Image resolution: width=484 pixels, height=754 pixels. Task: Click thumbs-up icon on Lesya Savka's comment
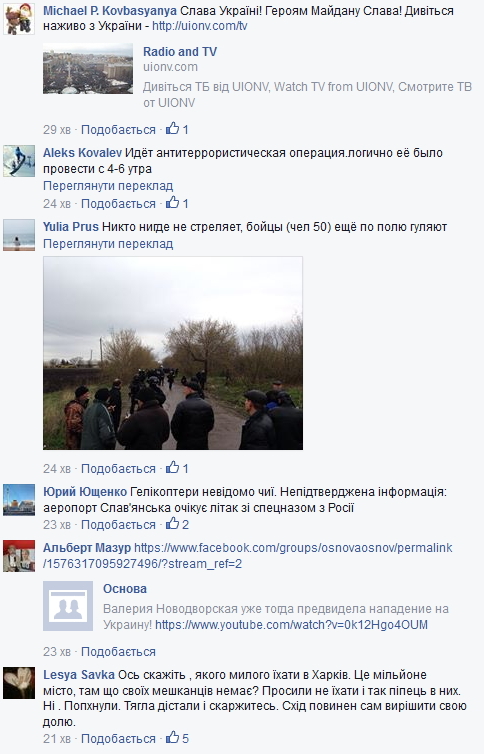click(x=172, y=737)
